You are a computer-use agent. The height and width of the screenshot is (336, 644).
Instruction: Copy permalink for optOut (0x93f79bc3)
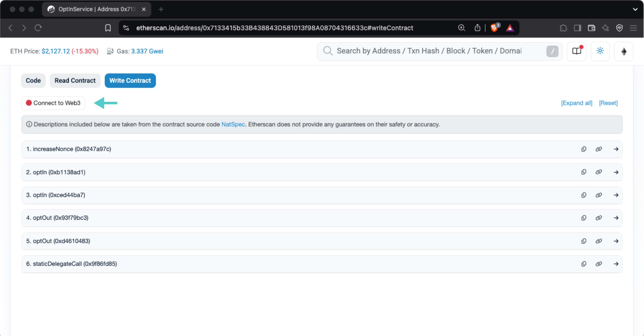[599, 218]
